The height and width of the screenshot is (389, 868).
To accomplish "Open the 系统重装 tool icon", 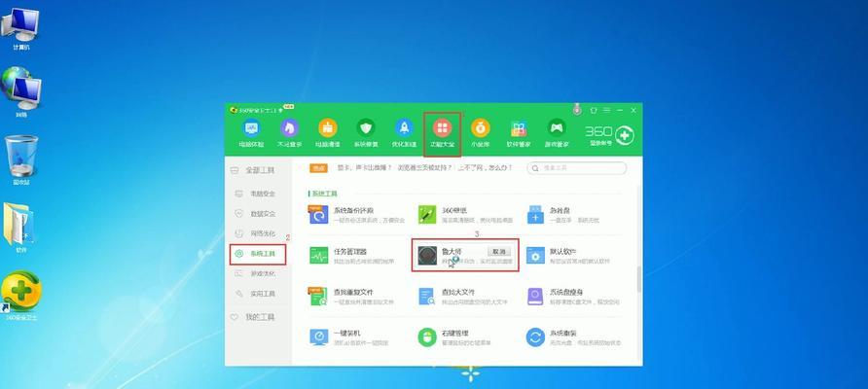I will [535, 337].
